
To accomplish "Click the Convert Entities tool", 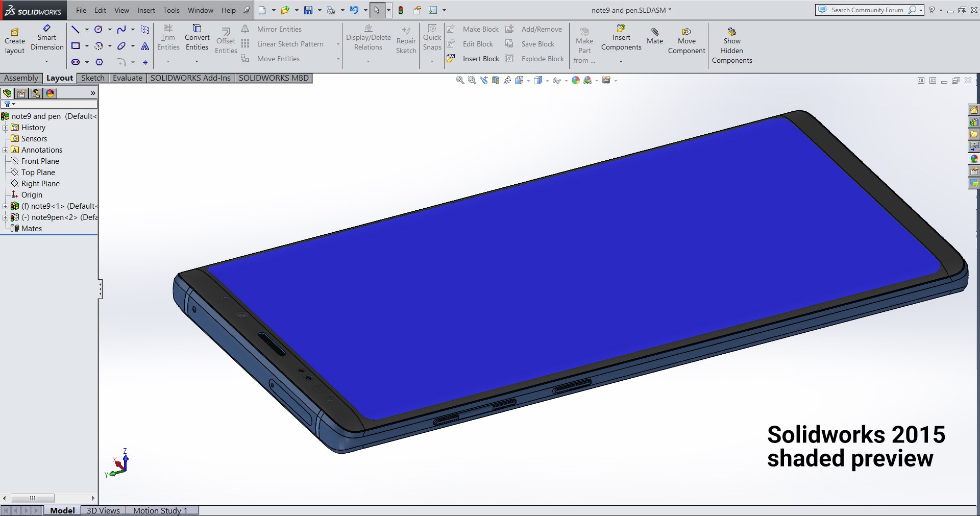I will pos(197,37).
